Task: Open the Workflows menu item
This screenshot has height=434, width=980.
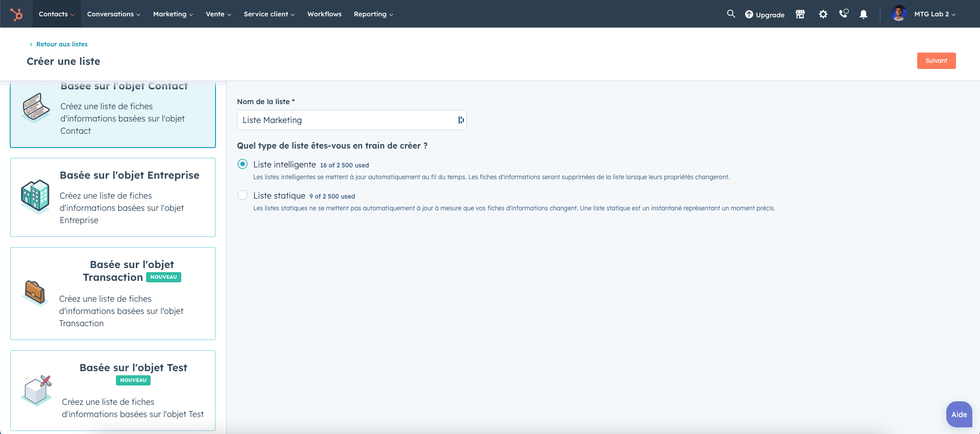Action: click(324, 14)
